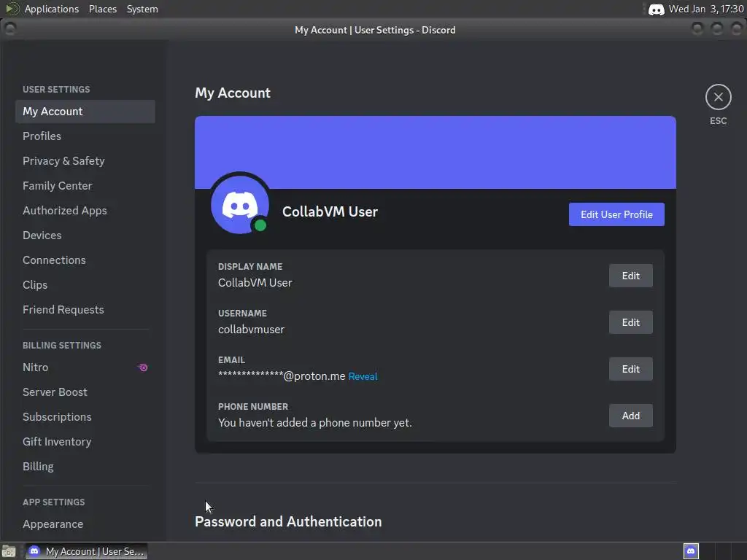Viewport: 747px width, 560px height.
Task: Open Appearance settings
Action: click(85, 524)
